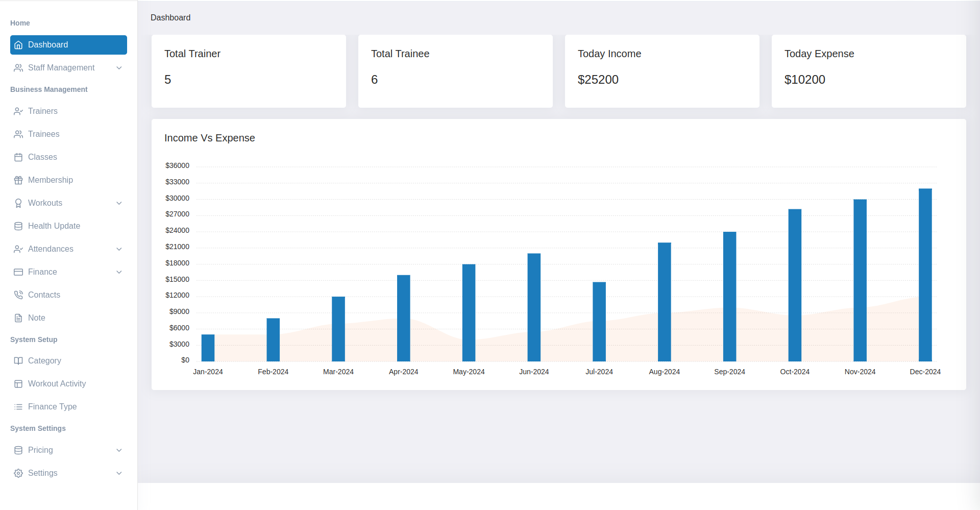Click the Workout Activity layout icon

tap(18, 384)
